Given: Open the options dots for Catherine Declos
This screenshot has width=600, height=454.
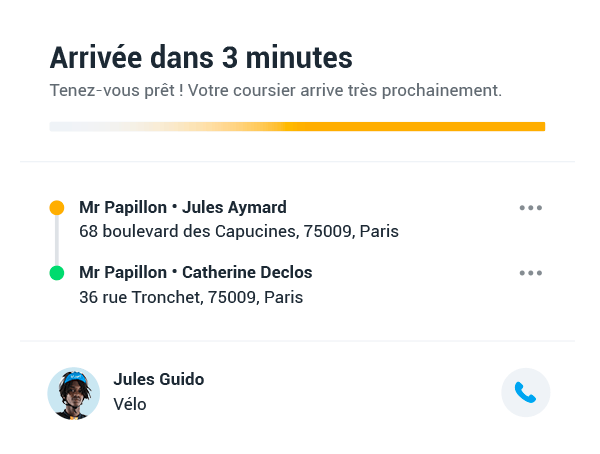Looking at the screenshot, I should point(531,273).
